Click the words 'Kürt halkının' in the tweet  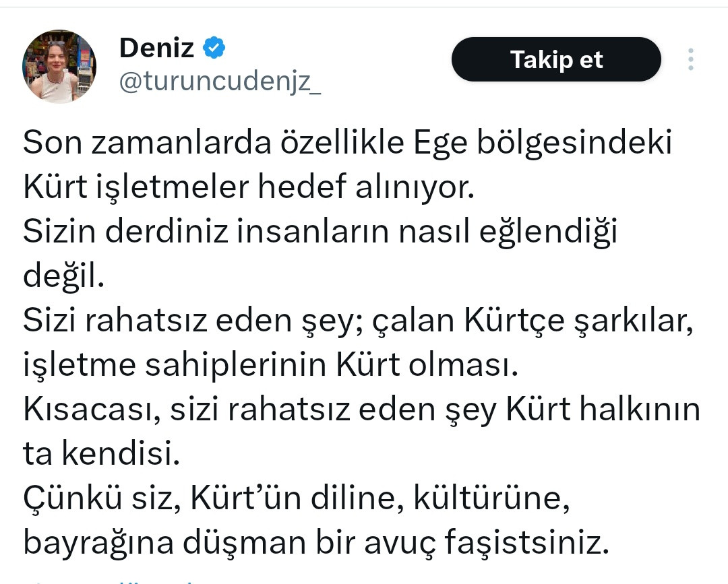point(603,410)
